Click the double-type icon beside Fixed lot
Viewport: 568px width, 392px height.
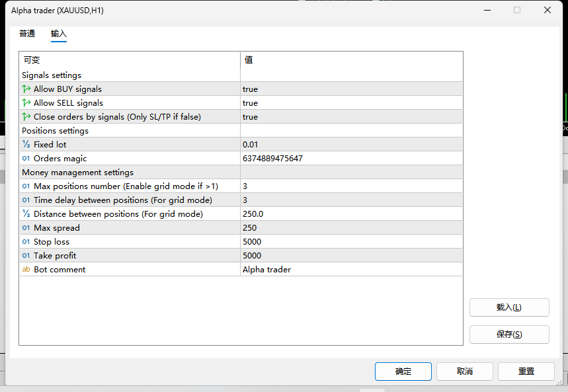pos(26,144)
